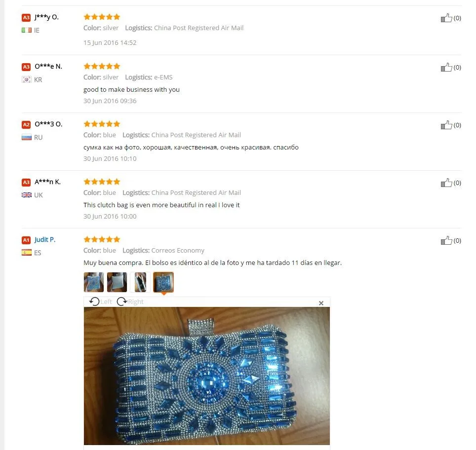Click the Spain flag icon
This screenshot has width=476, height=450.
(x=26, y=253)
